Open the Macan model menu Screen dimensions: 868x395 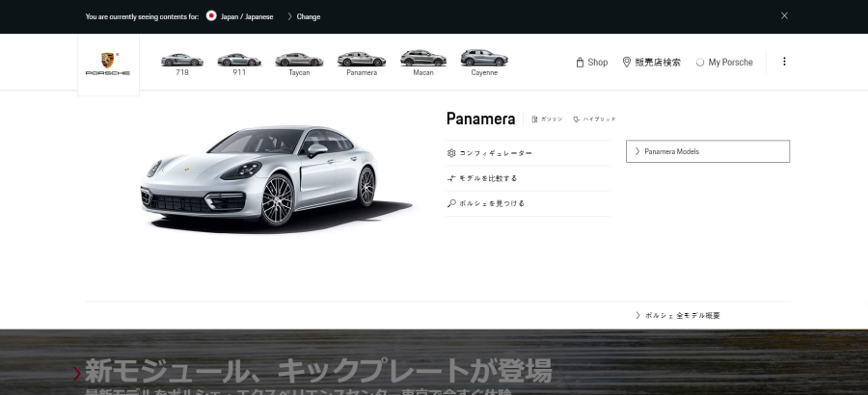[423, 65]
